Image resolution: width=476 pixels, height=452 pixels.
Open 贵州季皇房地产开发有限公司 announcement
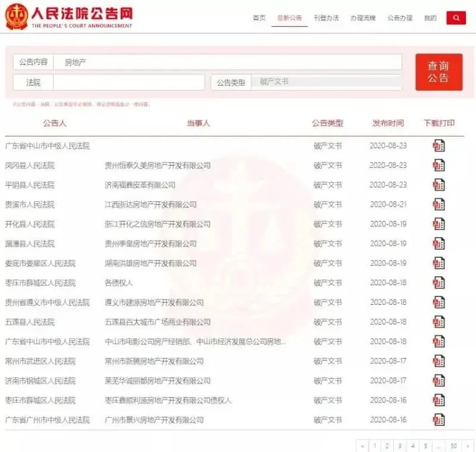tap(151, 244)
